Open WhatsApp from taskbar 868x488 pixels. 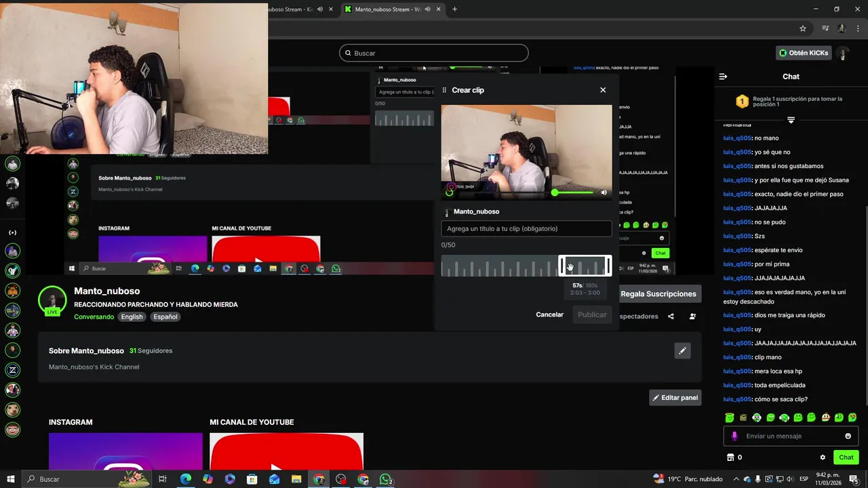pos(386,479)
